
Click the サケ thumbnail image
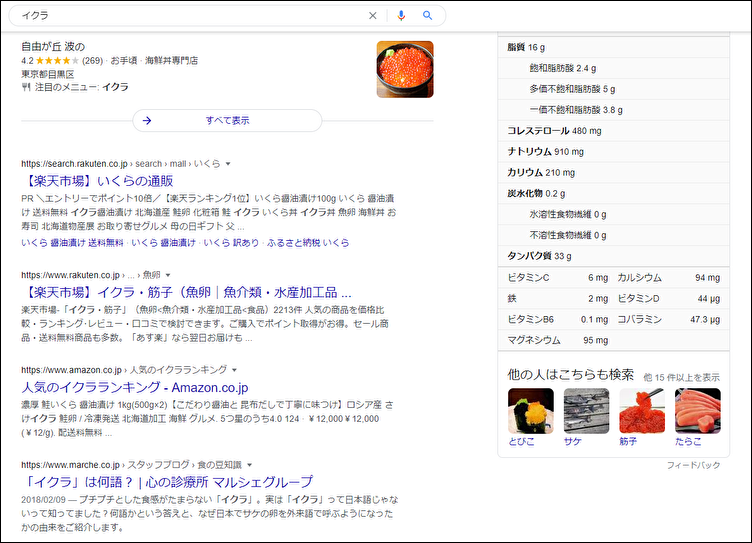coord(586,411)
